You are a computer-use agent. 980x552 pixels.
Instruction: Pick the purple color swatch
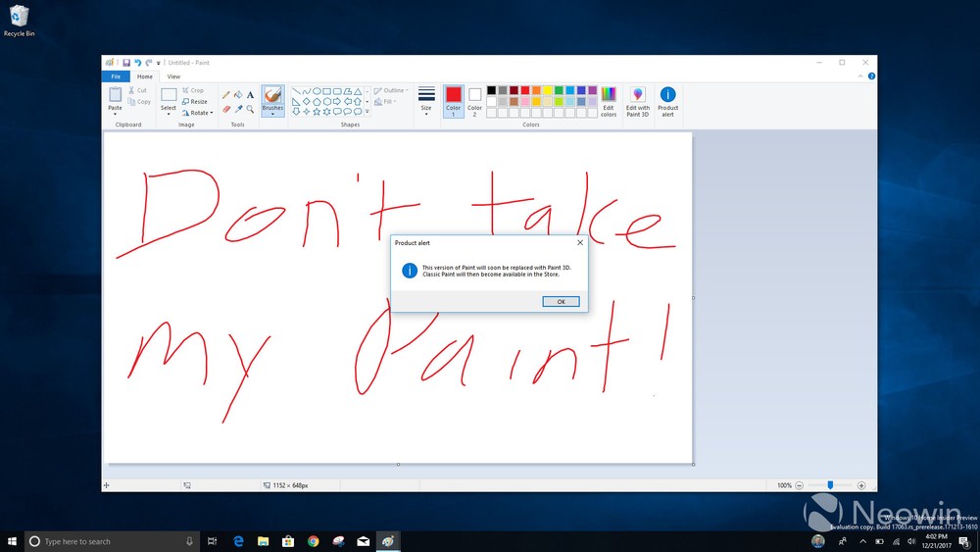[593, 90]
